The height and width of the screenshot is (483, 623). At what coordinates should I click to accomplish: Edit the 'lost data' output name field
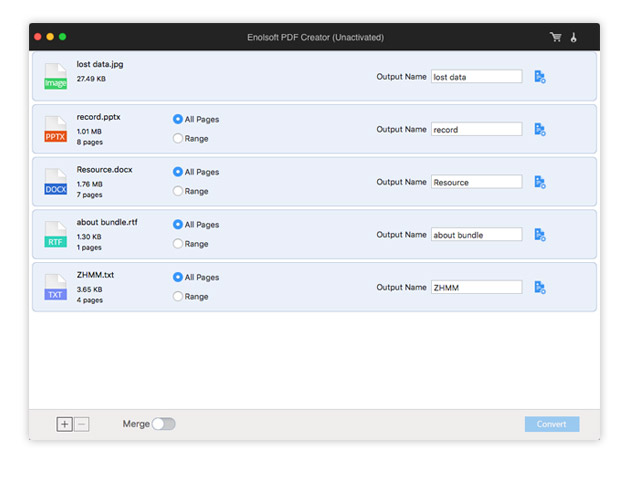click(476, 77)
